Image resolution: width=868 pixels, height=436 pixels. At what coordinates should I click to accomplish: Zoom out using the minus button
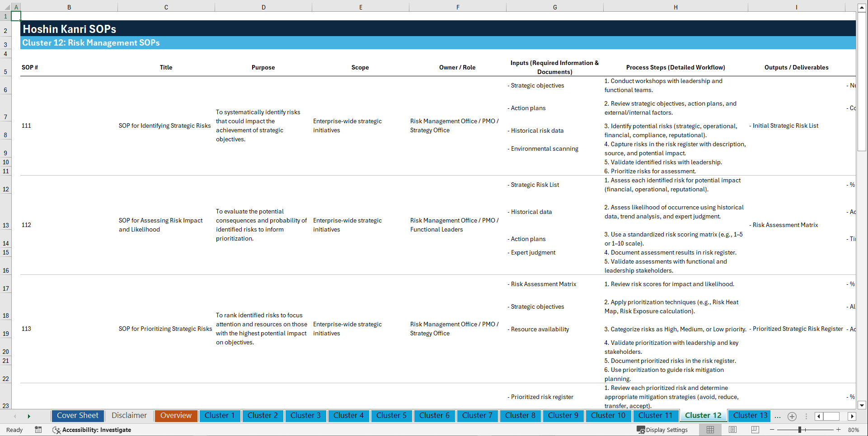point(772,430)
